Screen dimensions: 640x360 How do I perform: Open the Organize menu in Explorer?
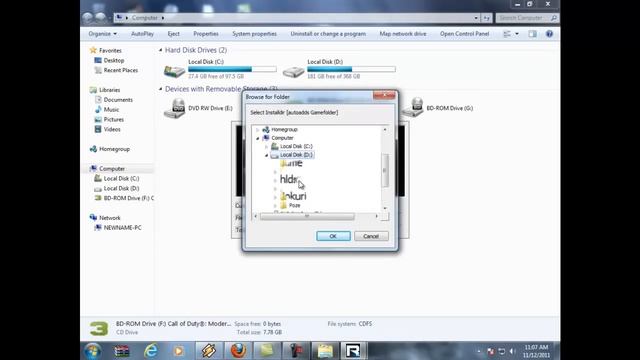pos(102,34)
